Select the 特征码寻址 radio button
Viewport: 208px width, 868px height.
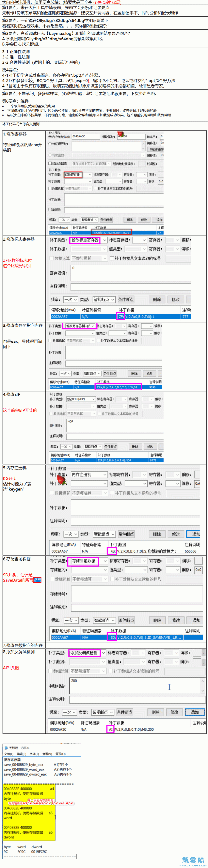[x=50, y=144]
